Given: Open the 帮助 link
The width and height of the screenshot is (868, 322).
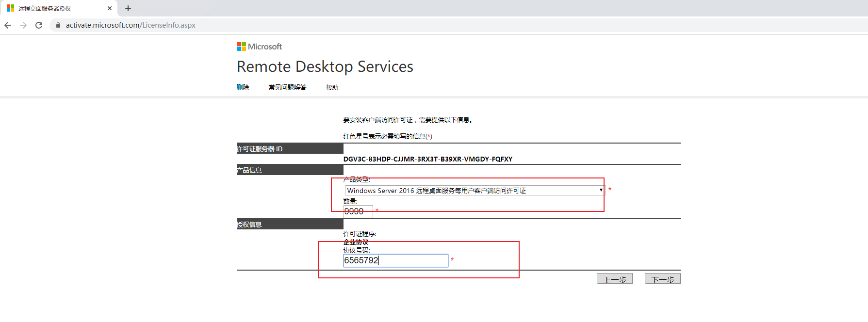Looking at the screenshot, I should (332, 87).
